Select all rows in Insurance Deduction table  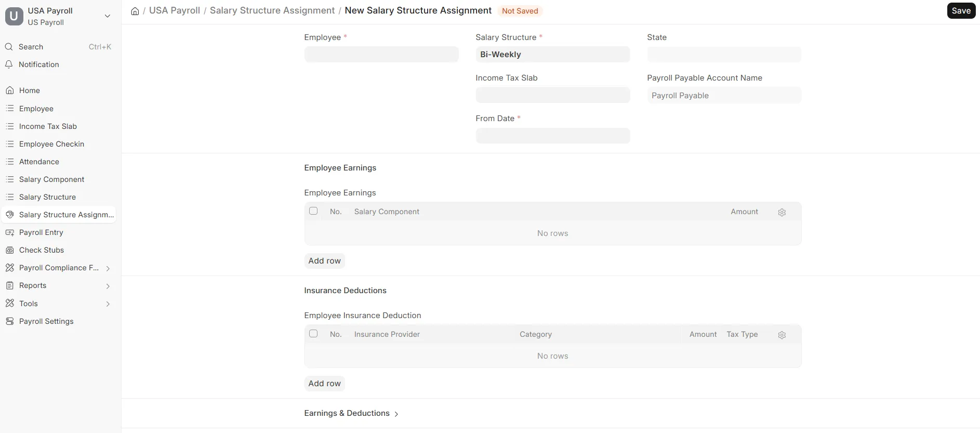coord(313,334)
